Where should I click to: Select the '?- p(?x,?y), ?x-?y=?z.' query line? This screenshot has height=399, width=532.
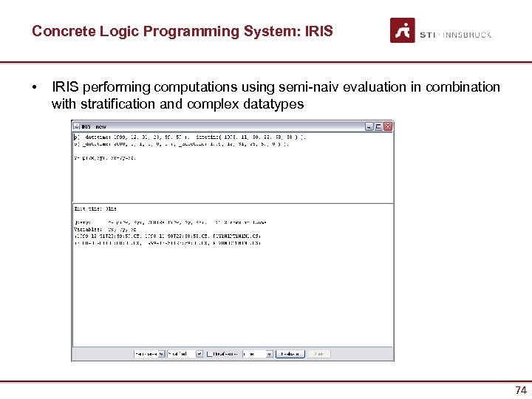point(105,158)
